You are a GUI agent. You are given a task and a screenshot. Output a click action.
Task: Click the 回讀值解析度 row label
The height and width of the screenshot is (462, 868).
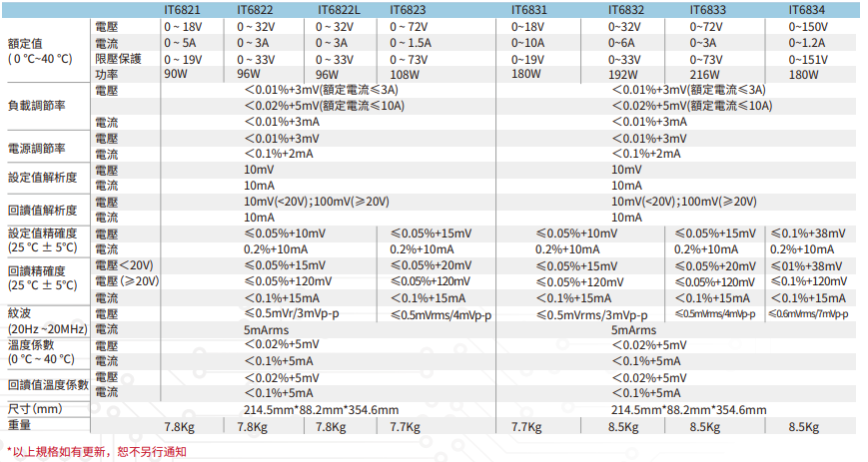coord(42,211)
